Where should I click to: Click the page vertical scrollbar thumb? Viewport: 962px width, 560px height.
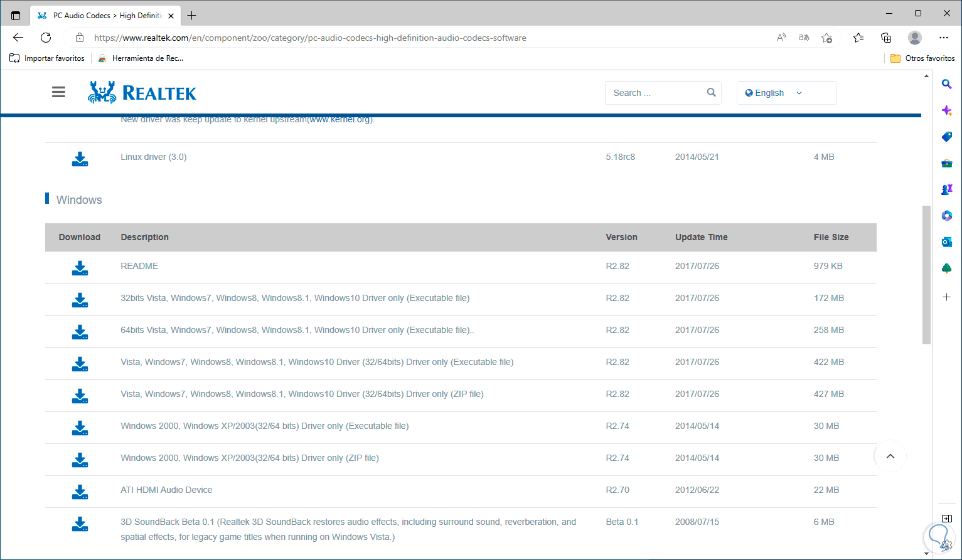pyautogui.click(x=926, y=275)
